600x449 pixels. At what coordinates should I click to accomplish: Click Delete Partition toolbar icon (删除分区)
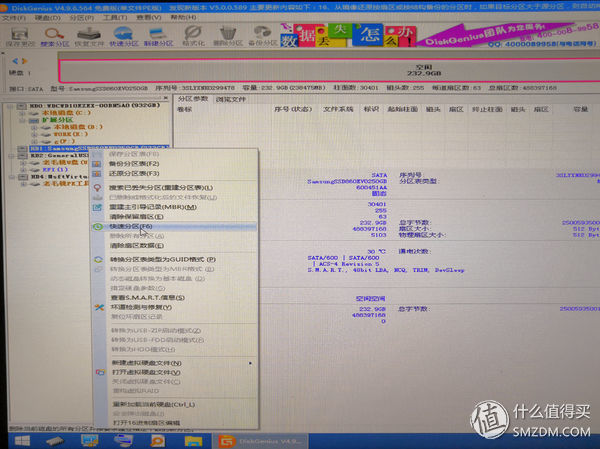point(228,37)
